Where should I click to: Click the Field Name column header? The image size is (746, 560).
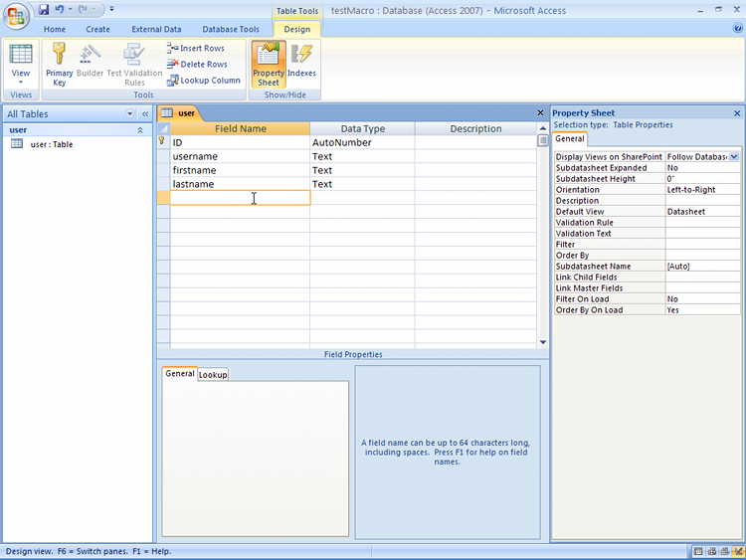(241, 128)
